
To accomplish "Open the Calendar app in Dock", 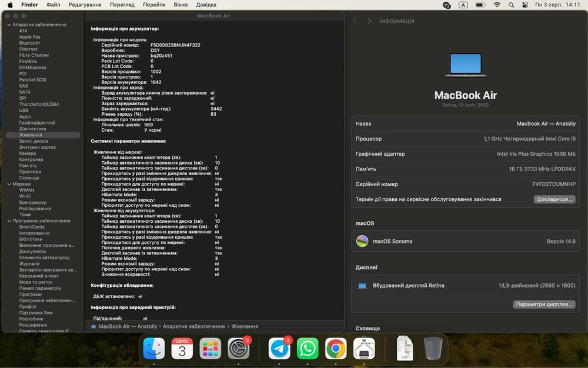I will click(x=182, y=349).
